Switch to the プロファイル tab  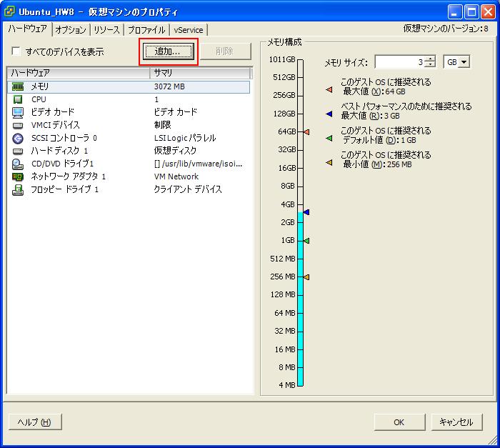(146, 30)
